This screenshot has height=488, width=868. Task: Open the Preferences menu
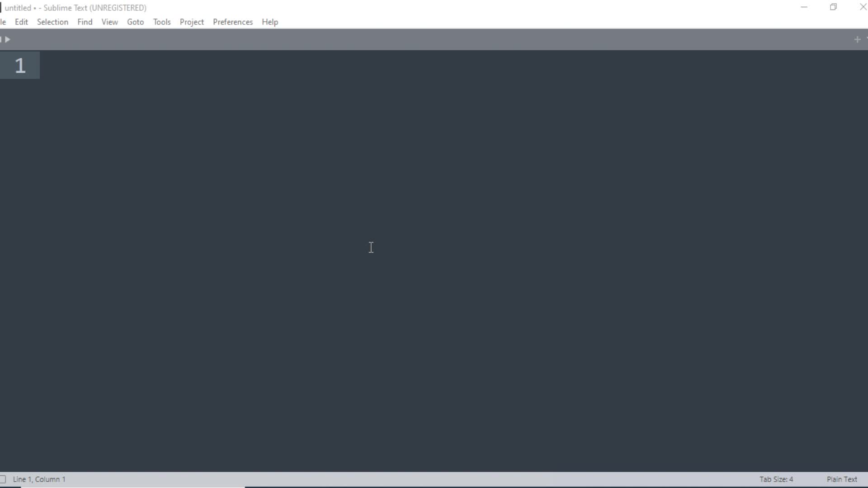point(232,22)
